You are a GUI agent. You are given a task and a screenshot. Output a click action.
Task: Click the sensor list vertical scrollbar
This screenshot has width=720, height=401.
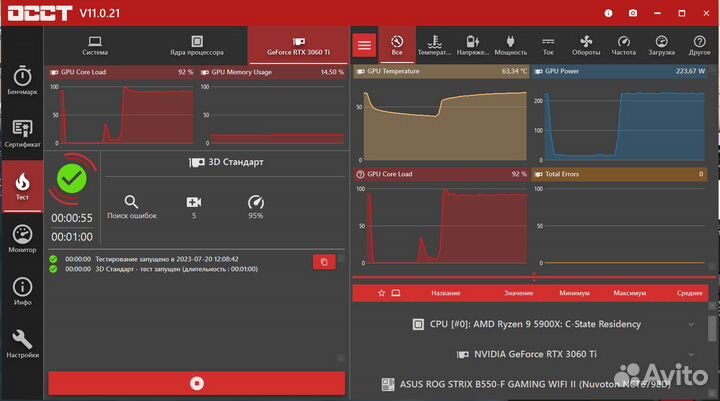click(712, 328)
